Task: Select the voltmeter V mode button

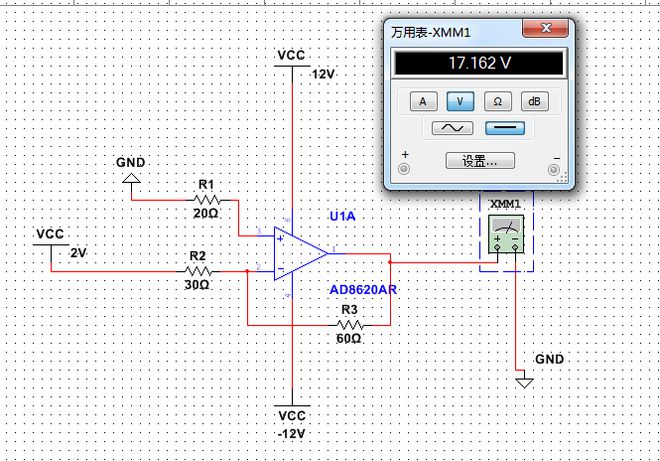Action: pos(460,101)
